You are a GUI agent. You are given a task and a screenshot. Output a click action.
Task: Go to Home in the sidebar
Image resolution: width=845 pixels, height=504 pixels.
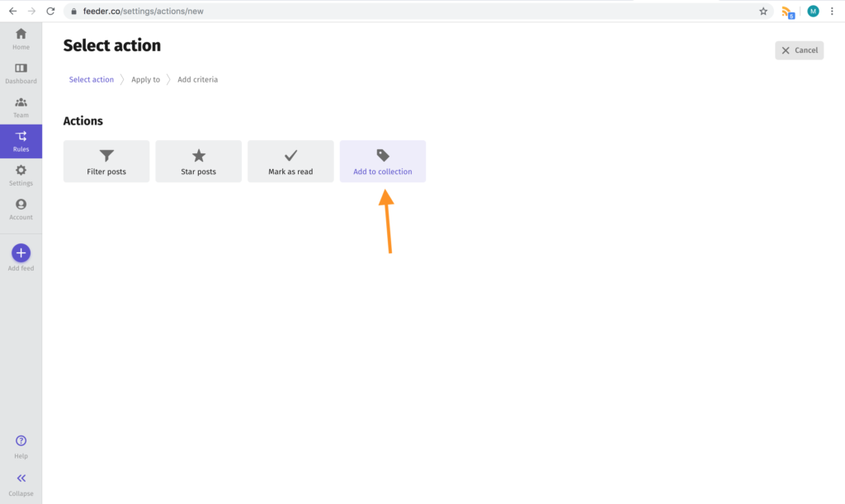pyautogui.click(x=21, y=40)
